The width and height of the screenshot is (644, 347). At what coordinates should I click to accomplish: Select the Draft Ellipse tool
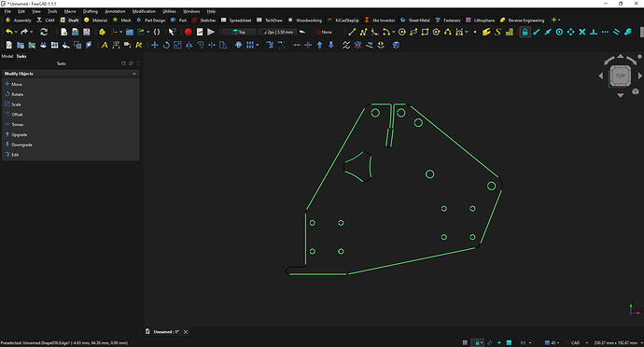click(413, 32)
